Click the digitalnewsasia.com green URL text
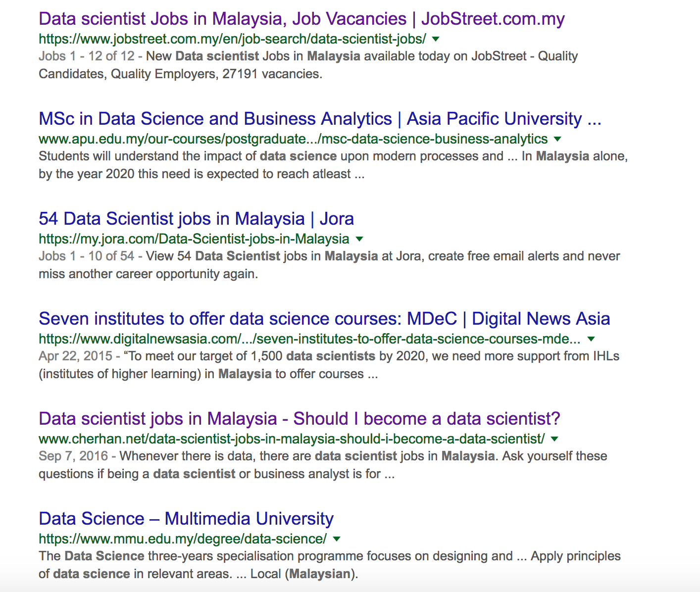This screenshot has height=592, width=700. tap(309, 339)
